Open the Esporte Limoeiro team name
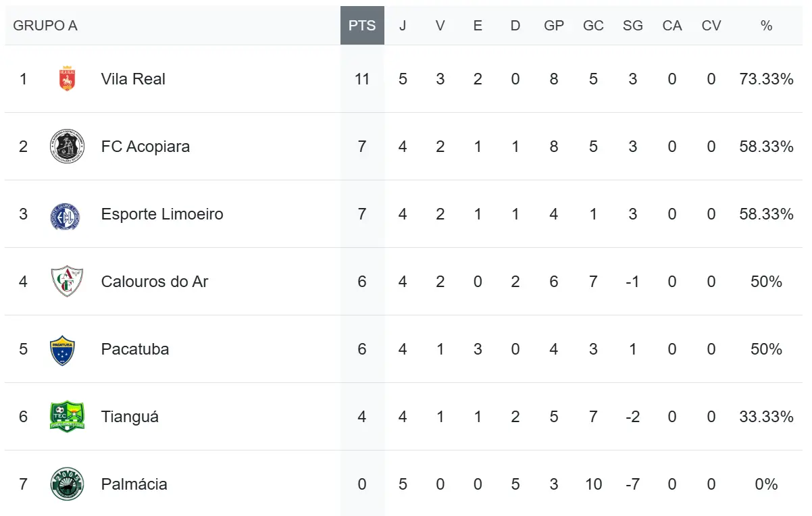Screen dimensions: 812x516 point(162,214)
